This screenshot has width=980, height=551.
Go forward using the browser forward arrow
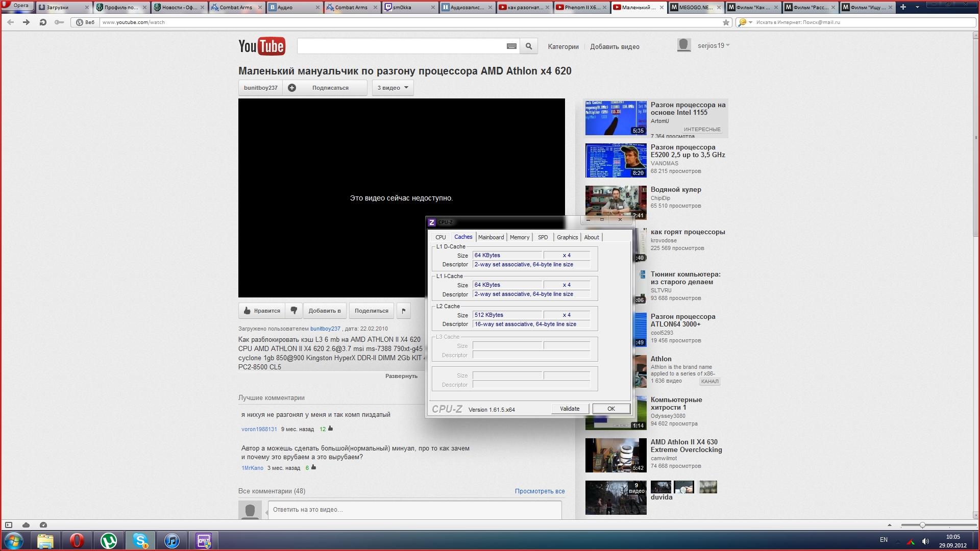click(26, 22)
